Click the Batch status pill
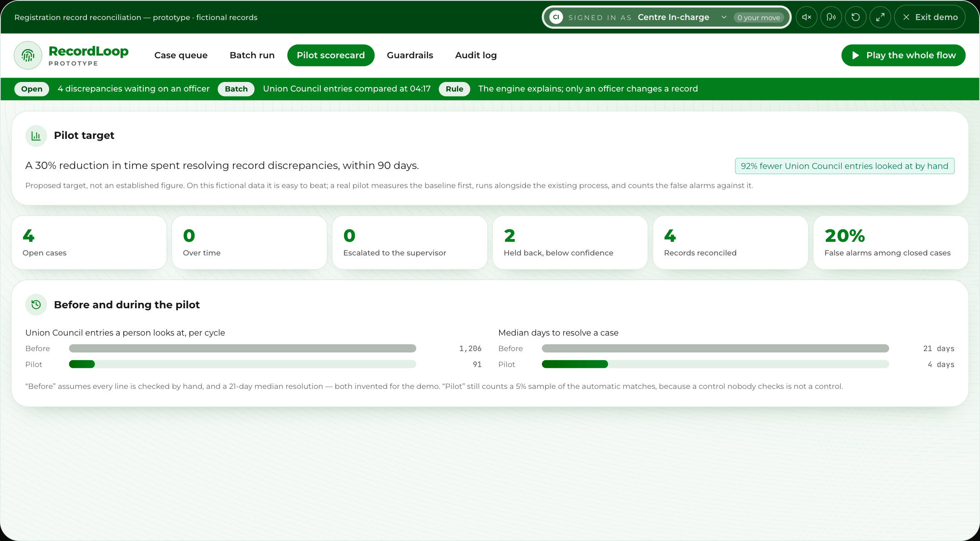The width and height of the screenshot is (980, 541). pos(236,89)
